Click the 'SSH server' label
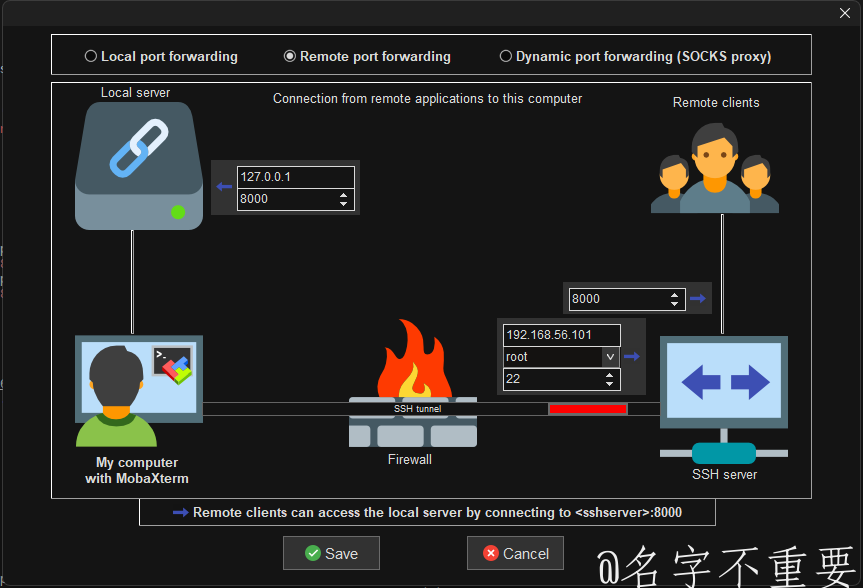The width and height of the screenshot is (863, 588). click(724, 475)
